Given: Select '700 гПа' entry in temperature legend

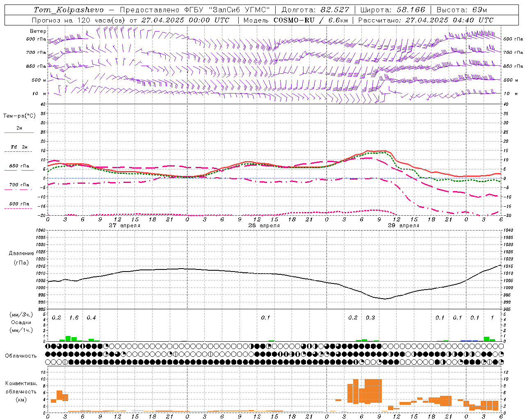Looking at the screenshot, I should click(19, 185).
